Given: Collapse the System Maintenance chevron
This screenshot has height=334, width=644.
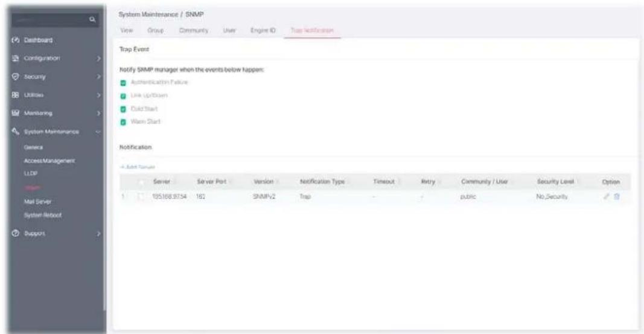Looking at the screenshot, I should [x=98, y=132].
